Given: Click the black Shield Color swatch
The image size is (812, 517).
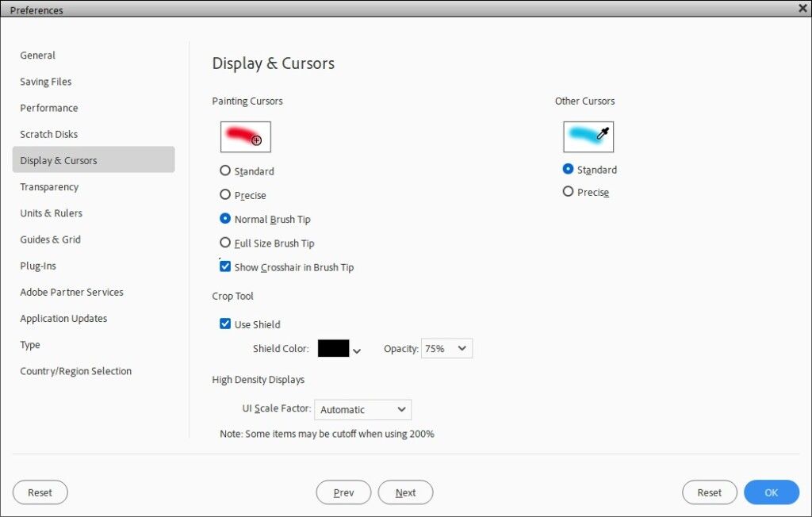Looking at the screenshot, I should pos(333,348).
